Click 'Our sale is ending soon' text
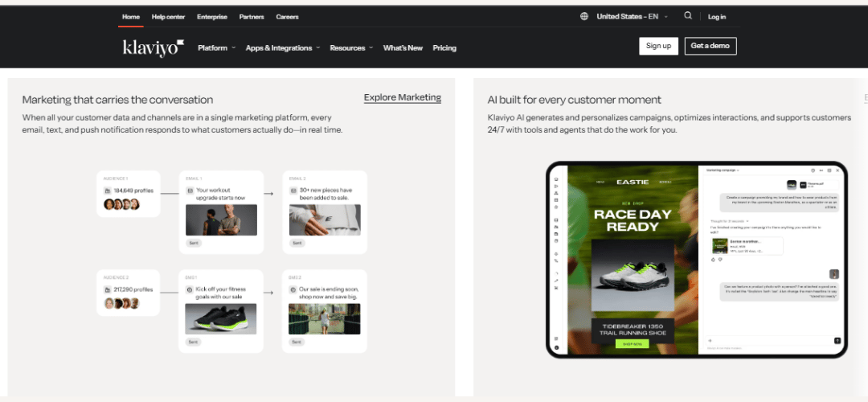Image resolution: width=868 pixels, height=402 pixels. (328, 293)
